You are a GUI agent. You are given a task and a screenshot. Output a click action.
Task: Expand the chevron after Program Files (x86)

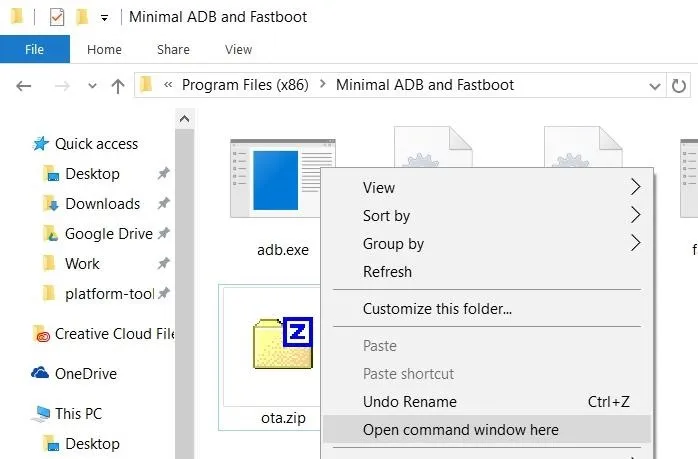[x=323, y=84]
